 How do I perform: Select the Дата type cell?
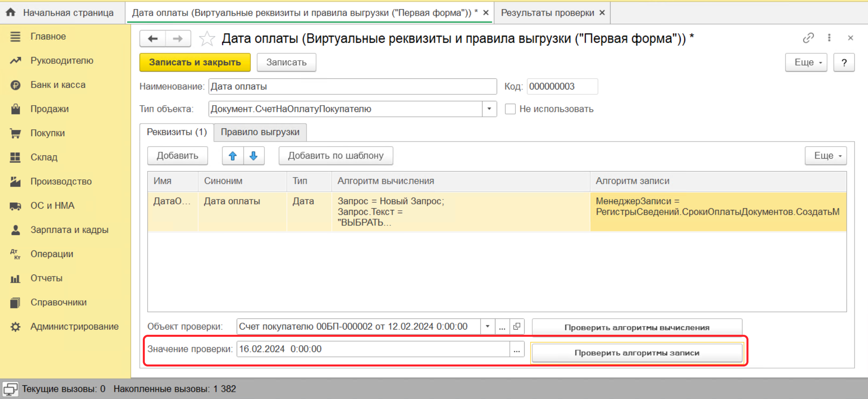click(309, 212)
